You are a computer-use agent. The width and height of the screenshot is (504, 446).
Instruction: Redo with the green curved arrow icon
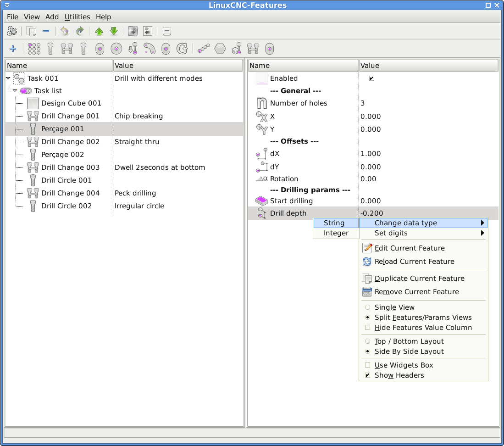click(80, 31)
